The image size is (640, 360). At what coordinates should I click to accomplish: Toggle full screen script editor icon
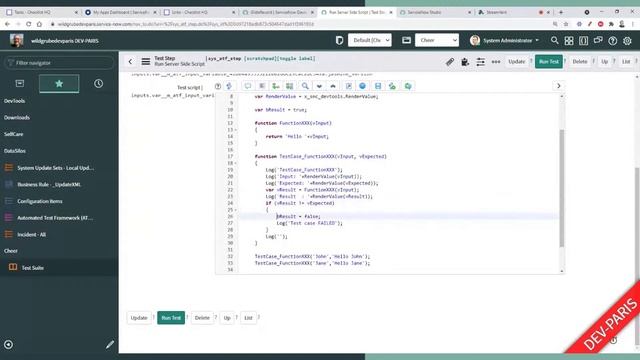click(349, 86)
